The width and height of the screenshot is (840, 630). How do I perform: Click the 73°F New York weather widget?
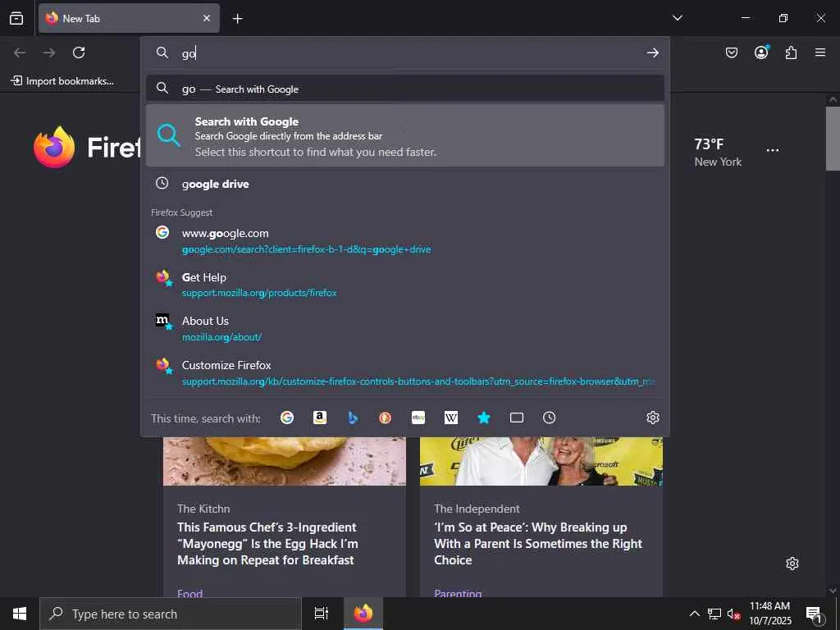(718, 152)
